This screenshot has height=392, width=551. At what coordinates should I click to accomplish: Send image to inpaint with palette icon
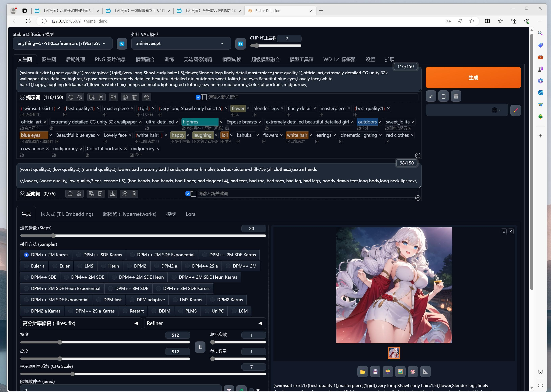click(413, 372)
